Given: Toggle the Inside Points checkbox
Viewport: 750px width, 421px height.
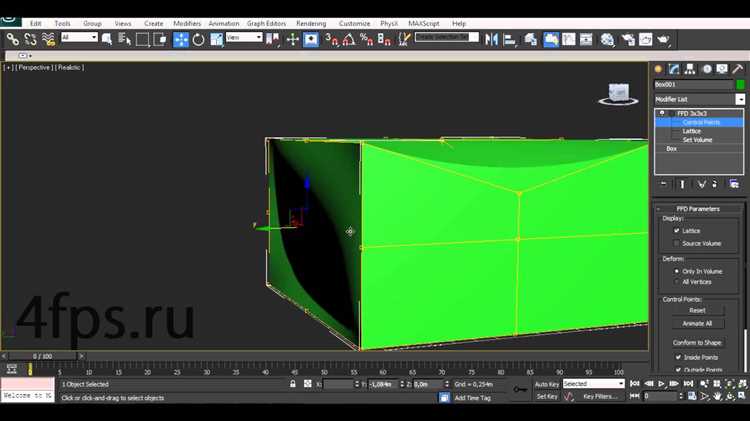Looking at the screenshot, I should [678, 357].
